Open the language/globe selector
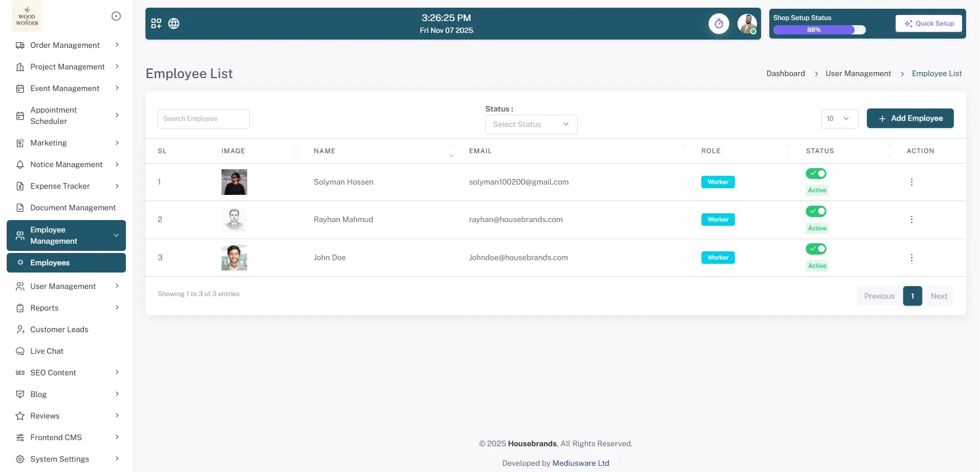Viewport: 980px width, 472px height. click(x=173, y=23)
